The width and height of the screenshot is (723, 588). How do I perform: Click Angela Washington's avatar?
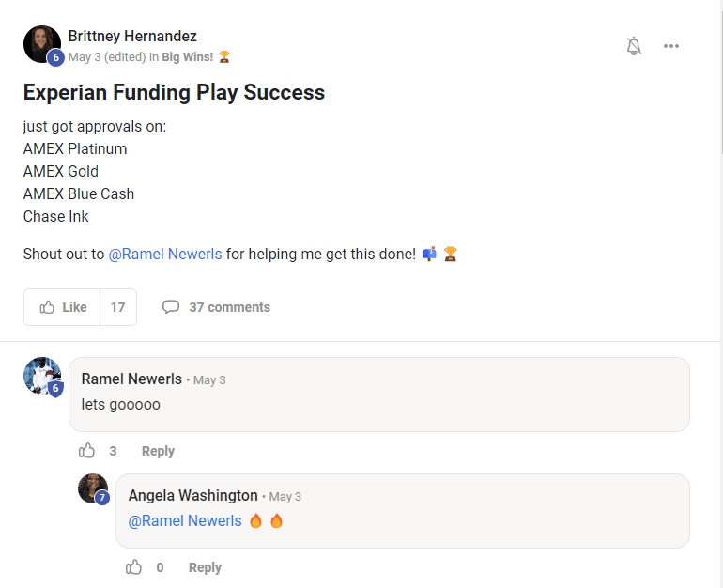[x=93, y=488]
